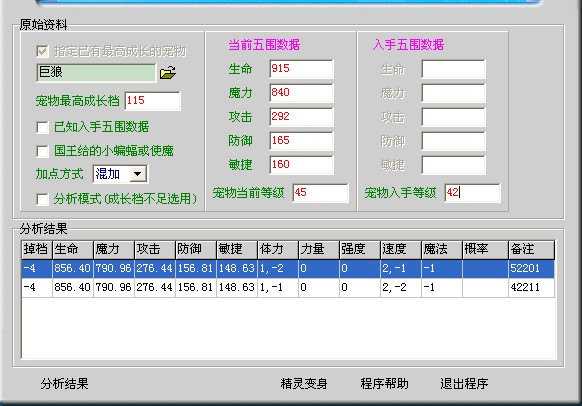582x406 pixels.
Task: Open pet file via folder icon
Action: [x=168, y=72]
